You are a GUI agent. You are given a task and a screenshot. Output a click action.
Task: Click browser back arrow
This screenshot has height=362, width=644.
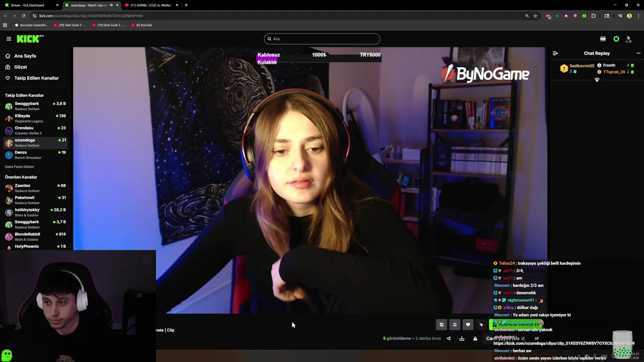click(6, 16)
